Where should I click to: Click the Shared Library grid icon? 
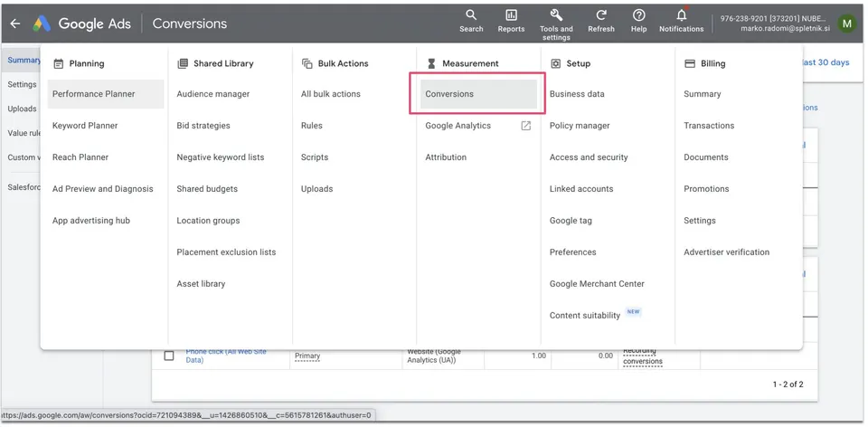tap(183, 63)
